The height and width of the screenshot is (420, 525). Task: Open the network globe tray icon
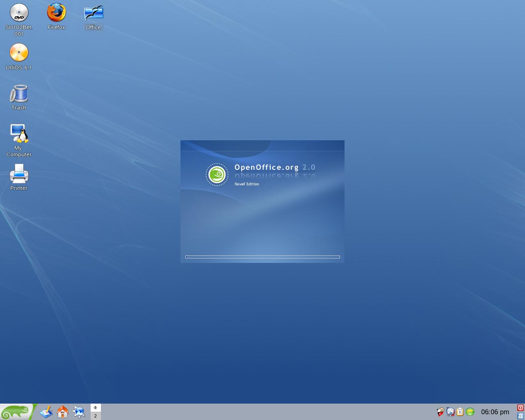450,412
